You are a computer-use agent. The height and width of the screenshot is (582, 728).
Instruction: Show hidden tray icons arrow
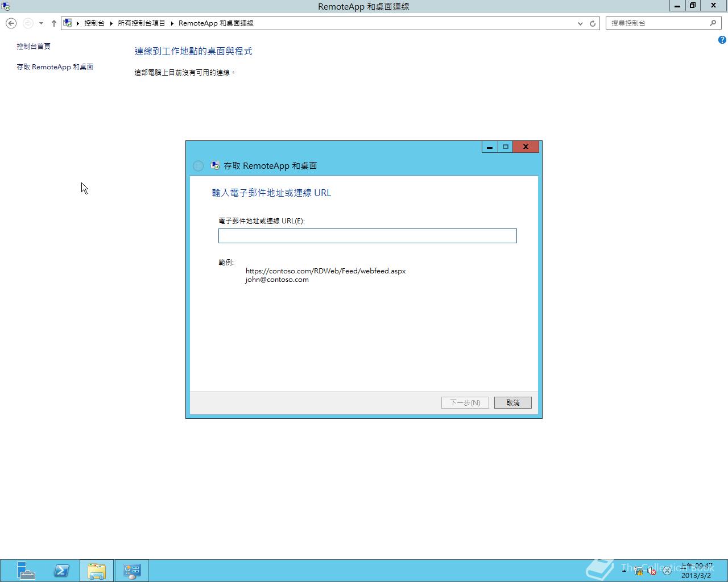pos(624,570)
